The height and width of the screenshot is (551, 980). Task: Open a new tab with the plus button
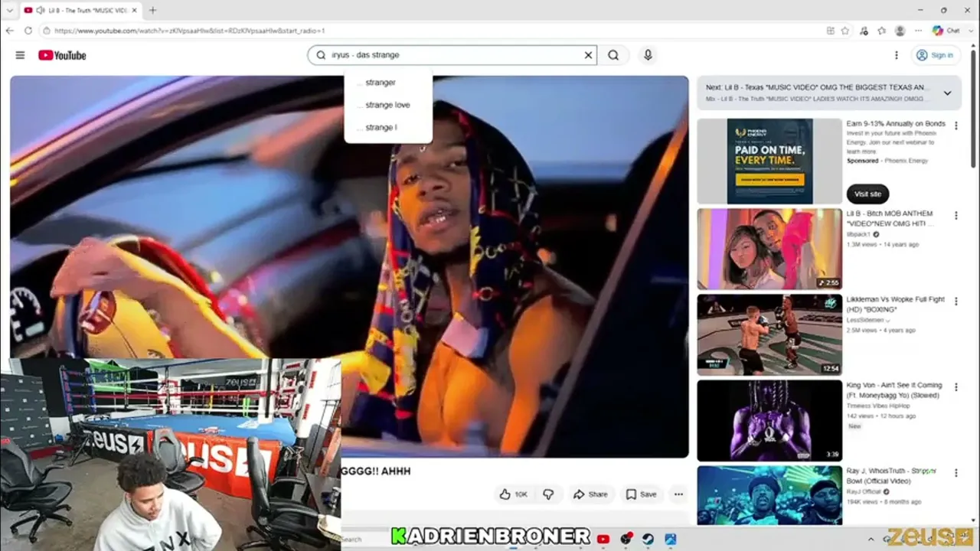pyautogui.click(x=152, y=10)
